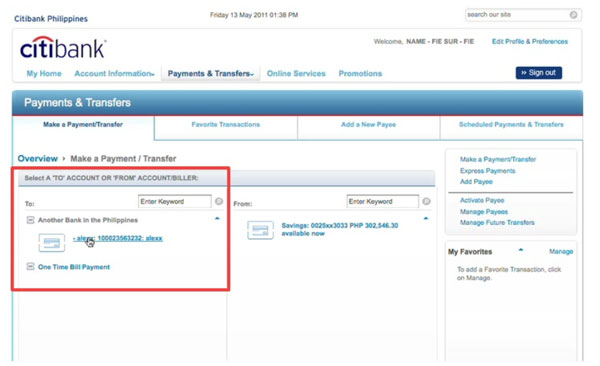Click the Add Payee sidebar link
Screen dimensions: 600x366
(x=476, y=181)
